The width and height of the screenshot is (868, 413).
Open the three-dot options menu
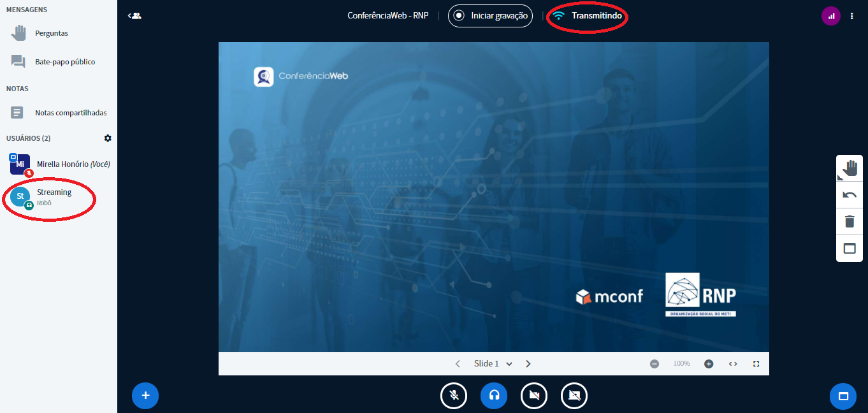point(852,16)
